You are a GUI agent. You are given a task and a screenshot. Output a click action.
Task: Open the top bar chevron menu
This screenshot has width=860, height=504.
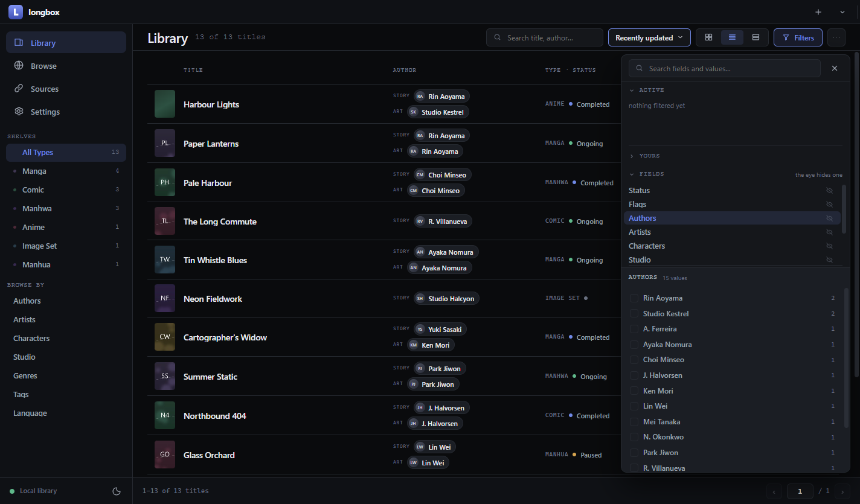point(842,12)
